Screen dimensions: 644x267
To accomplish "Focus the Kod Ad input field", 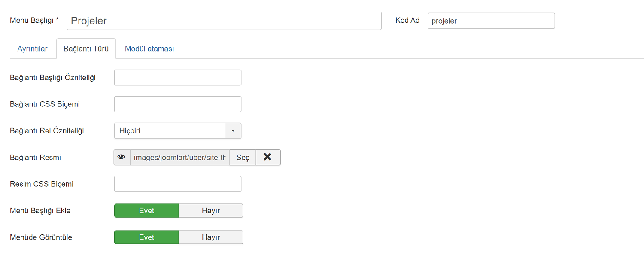I will 491,21.
